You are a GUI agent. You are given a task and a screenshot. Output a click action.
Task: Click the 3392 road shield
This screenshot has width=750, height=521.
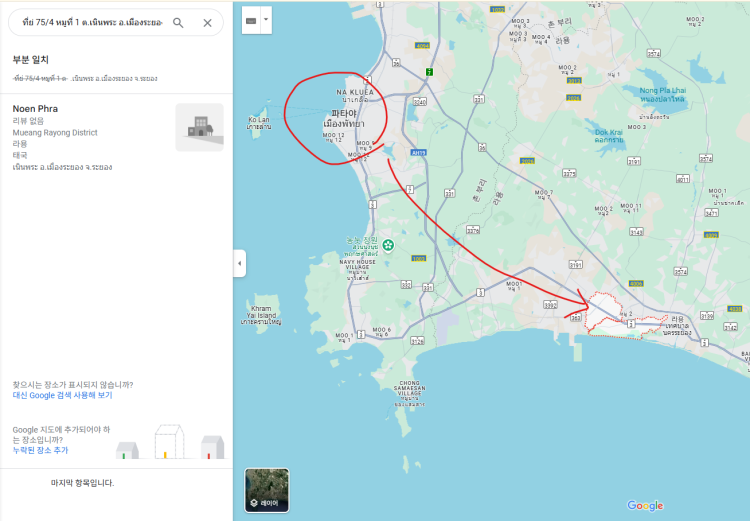pyautogui.click(x=551, y=304)
